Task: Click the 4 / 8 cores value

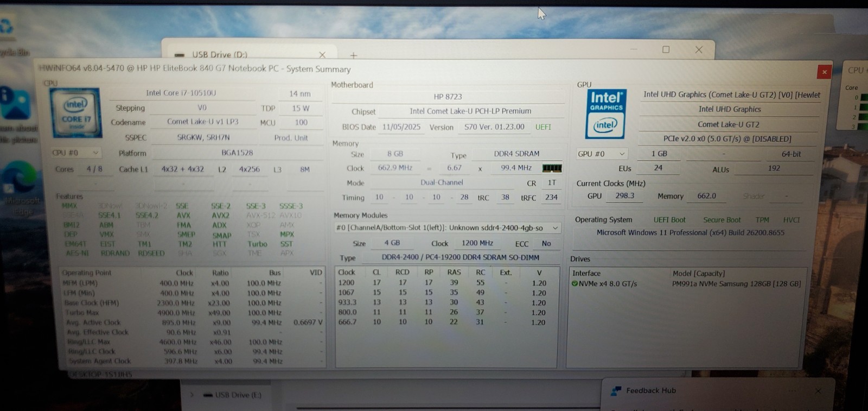Action: (94, 169)
